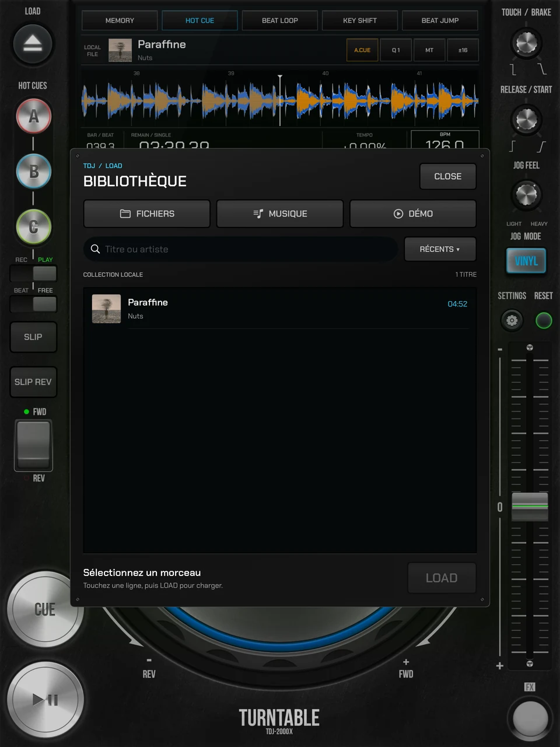560x747 pixels.
Task: Enable SLIP mode
Action: click(x=33, y=337)
